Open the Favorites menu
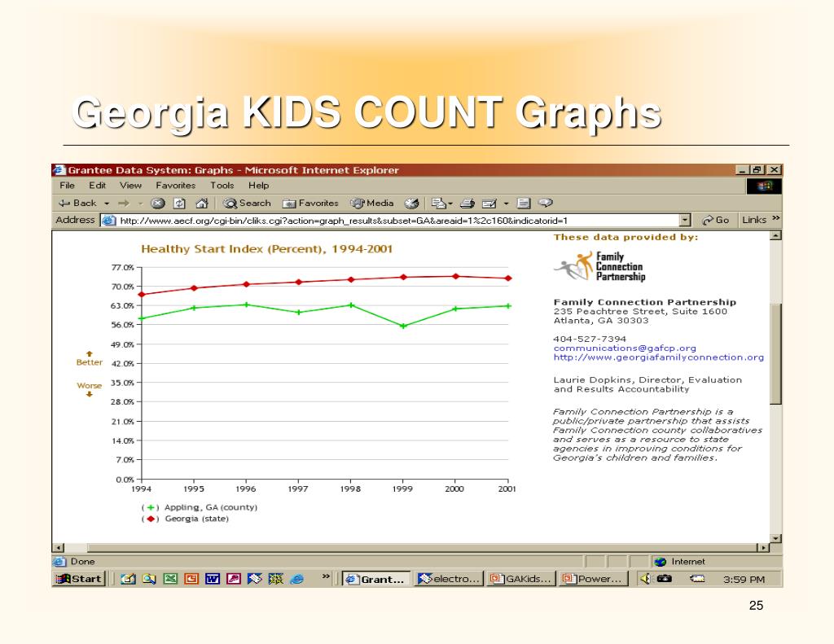 click(176, 185)
